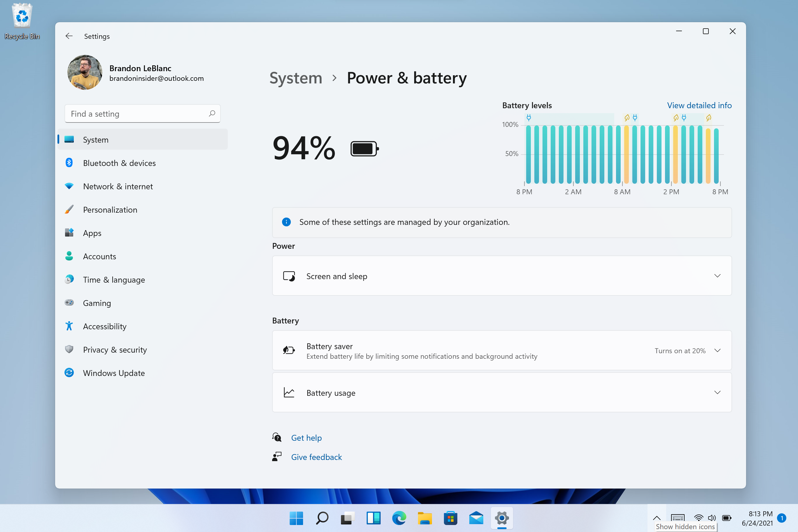
Task: Click the Windows Update icon in sidebar
Action: (x=69, y=373)
